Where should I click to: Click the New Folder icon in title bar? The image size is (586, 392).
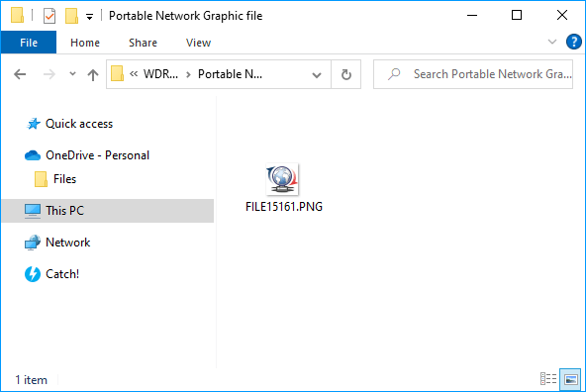(x=71, y=16)
